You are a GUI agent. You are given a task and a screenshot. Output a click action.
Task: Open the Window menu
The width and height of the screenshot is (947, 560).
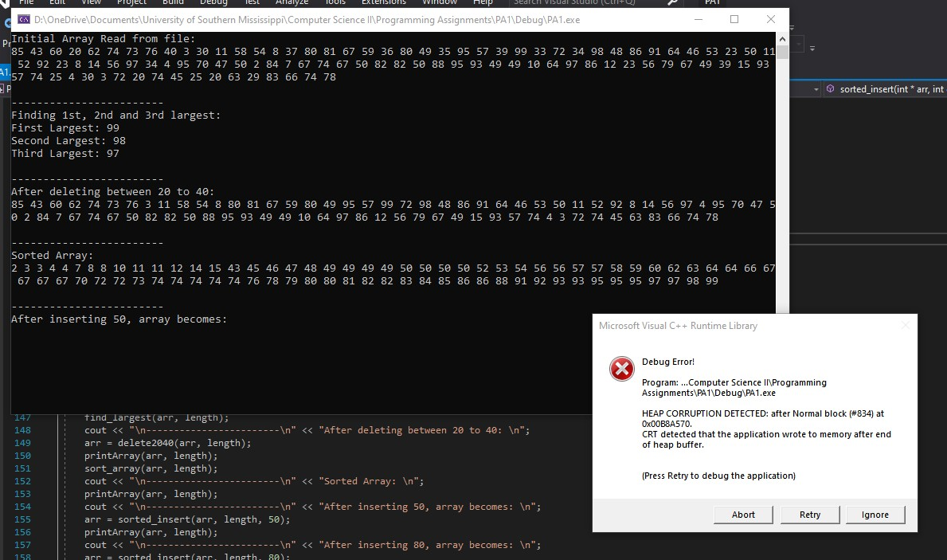[x=439, y=2]
